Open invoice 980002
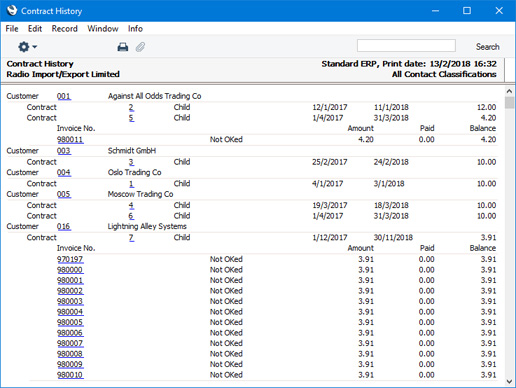 (70, 291)
